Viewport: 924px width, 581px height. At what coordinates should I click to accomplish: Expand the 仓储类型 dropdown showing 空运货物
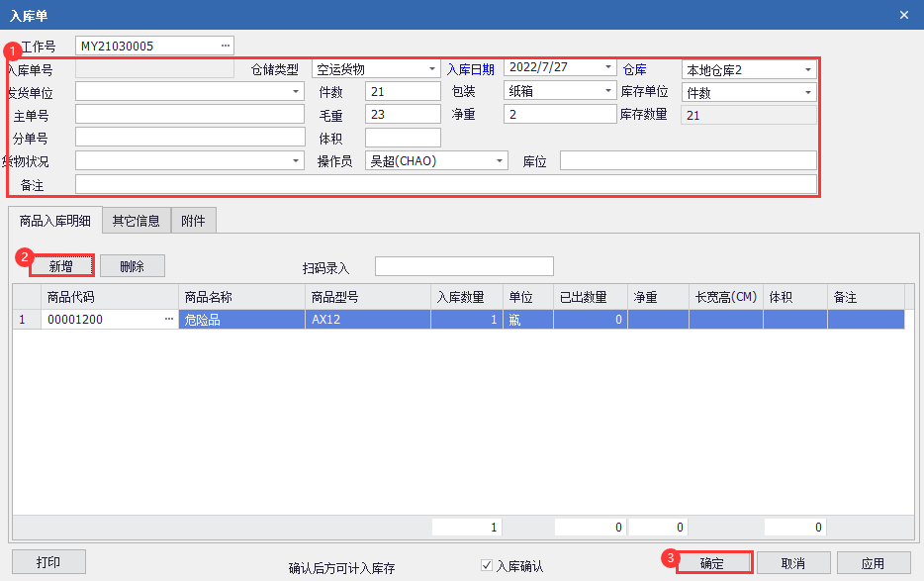432,69
